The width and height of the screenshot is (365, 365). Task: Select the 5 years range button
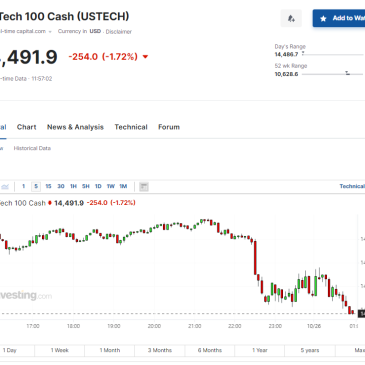click(310, 350)
